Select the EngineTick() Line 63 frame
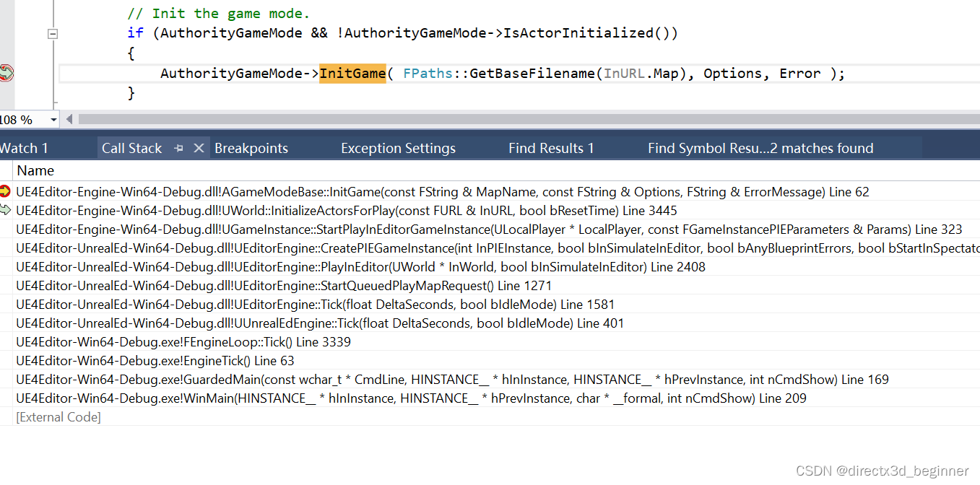The image size is (980, 485). (x=155, y=361)
